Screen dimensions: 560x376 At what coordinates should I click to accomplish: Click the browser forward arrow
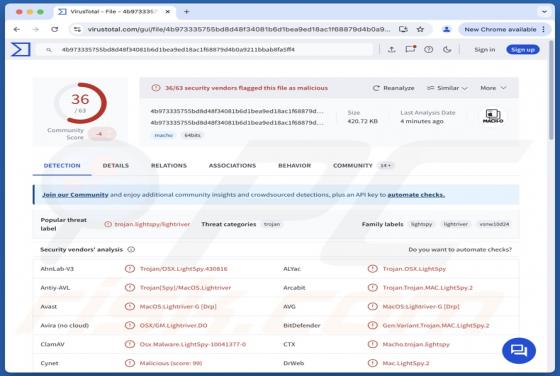point(35,29)
